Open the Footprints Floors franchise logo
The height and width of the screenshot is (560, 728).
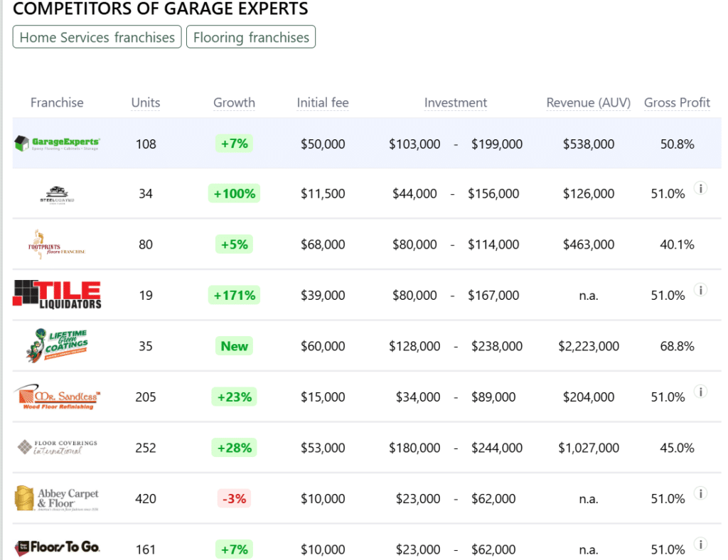57,244
